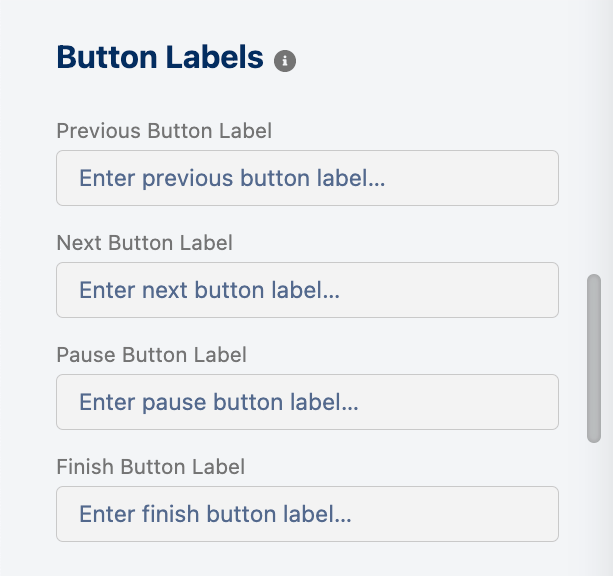Click the "Next Button Label" caption text

pyautogui.click(x=144, y=243)
